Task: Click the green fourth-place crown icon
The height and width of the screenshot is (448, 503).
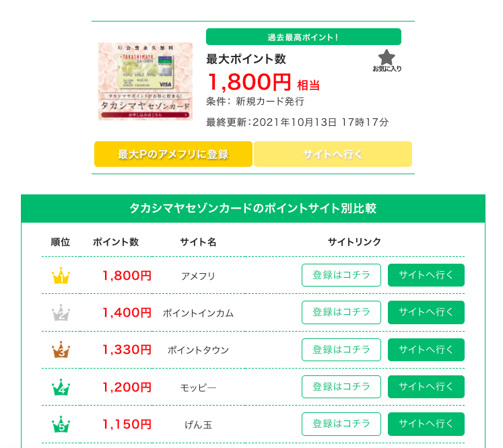Action: click(x=61, y=387)
